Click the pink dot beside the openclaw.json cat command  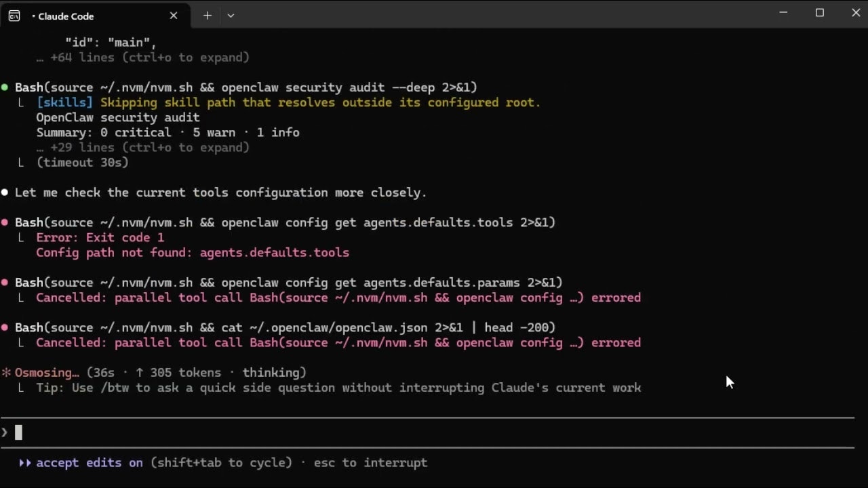[x=5, y=327]
